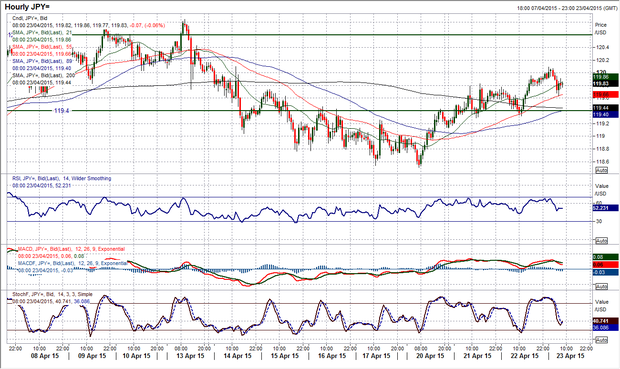Select the blue 52.231 RSI value tag
This screenshot has width=620, height=369.
[606, 208]
